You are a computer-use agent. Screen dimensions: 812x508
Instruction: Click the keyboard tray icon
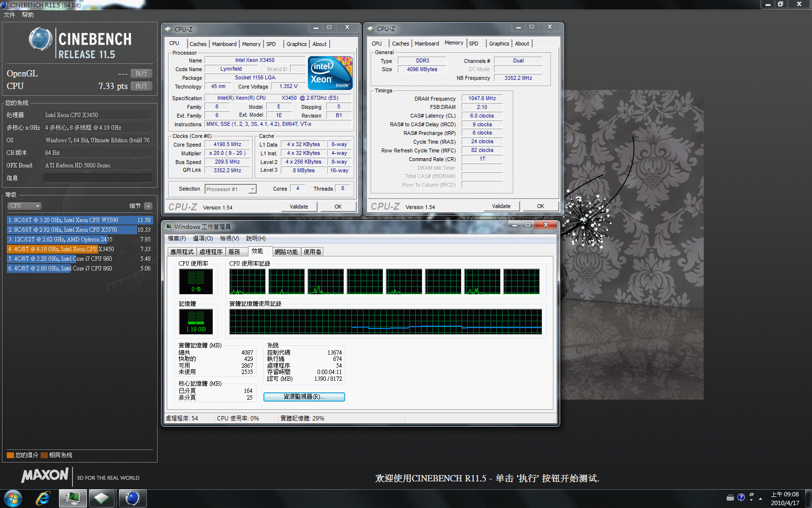coord(730,497)
